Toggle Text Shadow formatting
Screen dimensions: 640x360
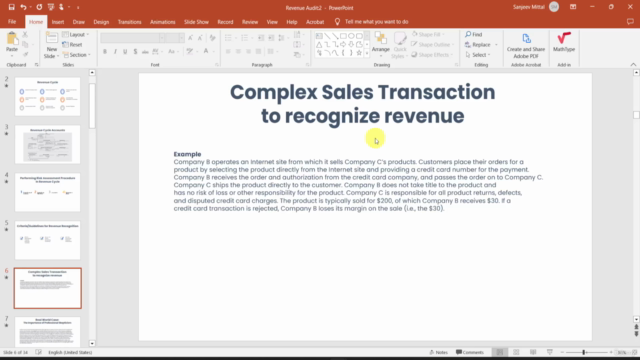(x=135, y=51)
